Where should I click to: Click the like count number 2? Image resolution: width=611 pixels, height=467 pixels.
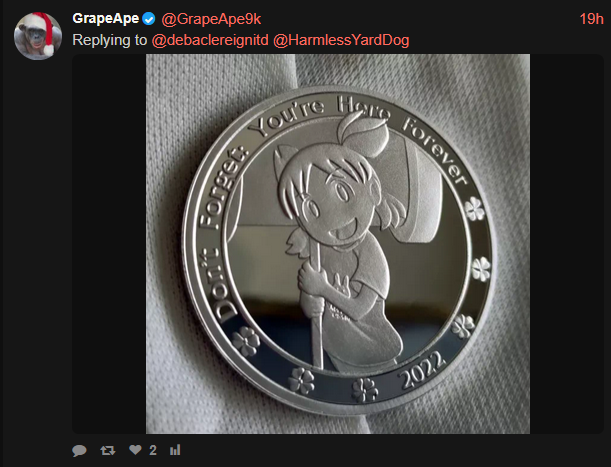pyautogui.click(x=153, y=450)
